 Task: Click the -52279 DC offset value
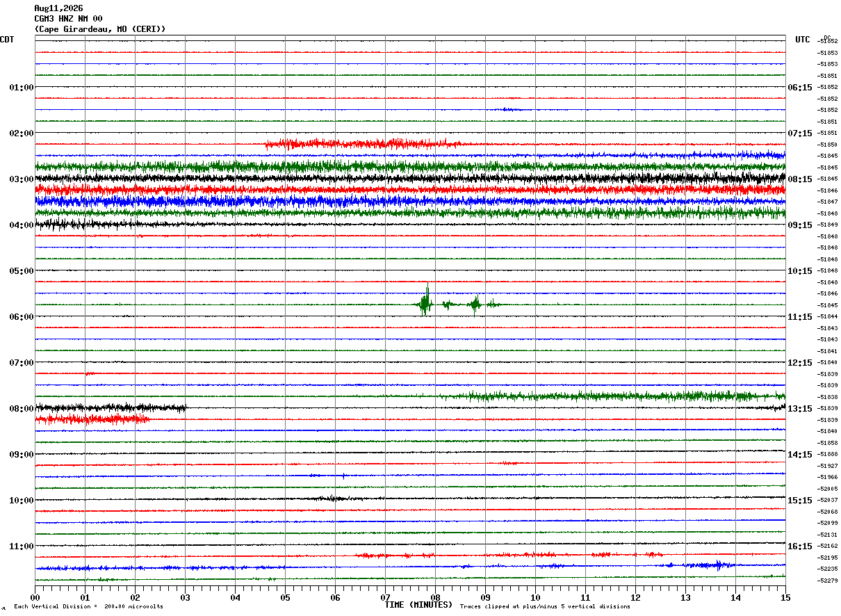(828, 581)
